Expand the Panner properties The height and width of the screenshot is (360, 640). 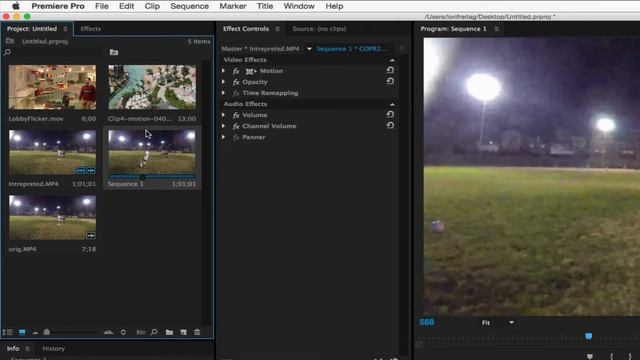click(223, 137)
